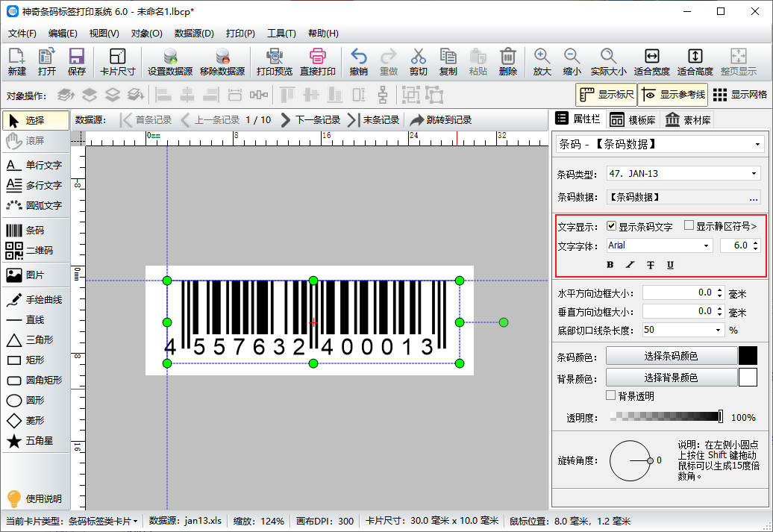Expand the barcode type JAN-13 dropdown
773x532 pixels.
[x=754, y=174]
